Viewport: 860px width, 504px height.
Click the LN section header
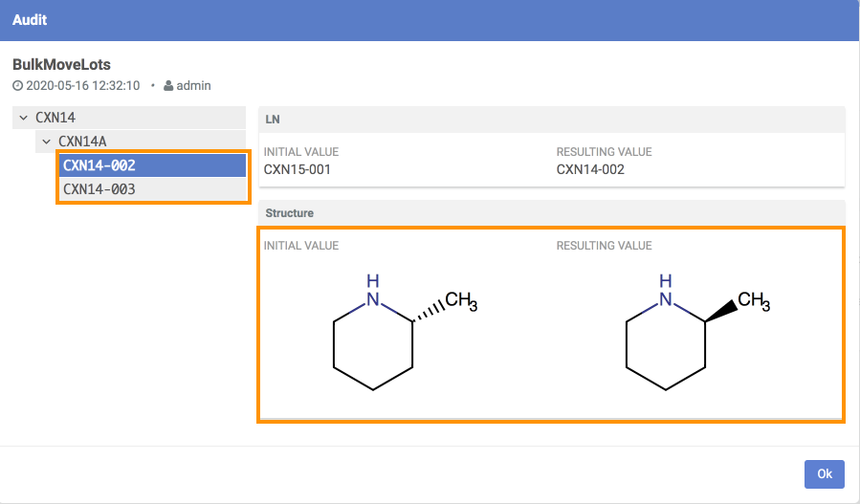click(551, 119)
